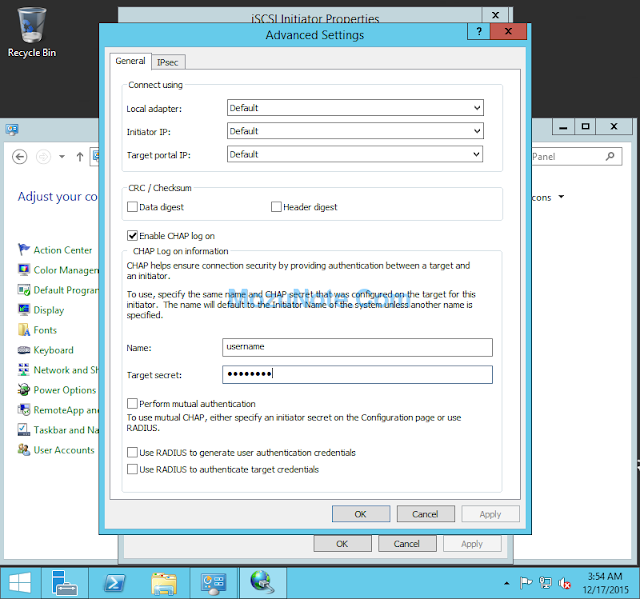Switch to Control Panel taskbar icon
The image size is (640, 599).
click(213, 583)
